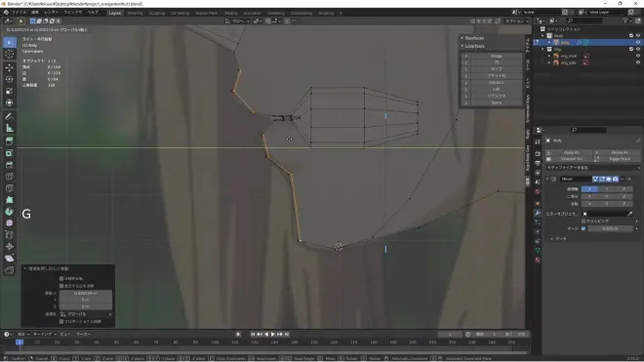Toggle the Merge checkbox in the Mirror modifier
This screenshot has height=362, width=644.
(584, 228)
